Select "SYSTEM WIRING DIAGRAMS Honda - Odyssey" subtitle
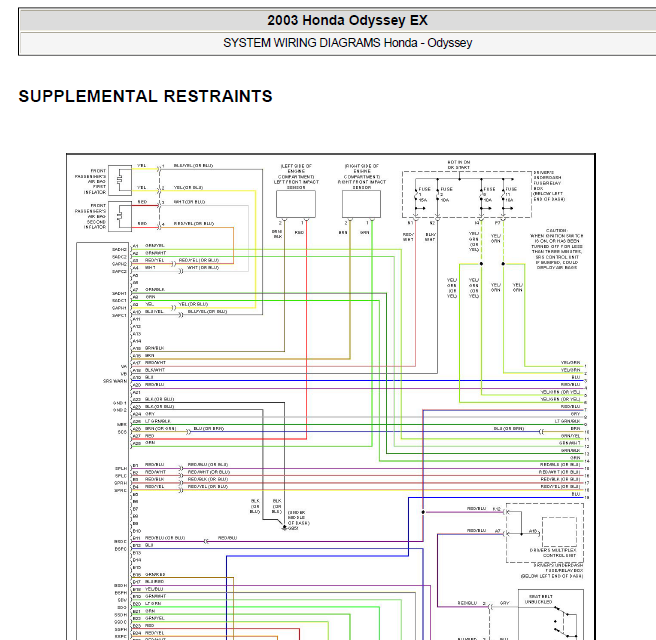Viewport: 656px width, 640px height. (347, 43)
